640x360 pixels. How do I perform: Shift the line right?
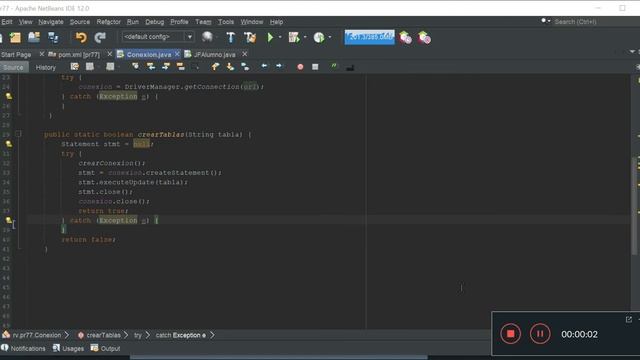pyautogui.click(x=279, y=66)
